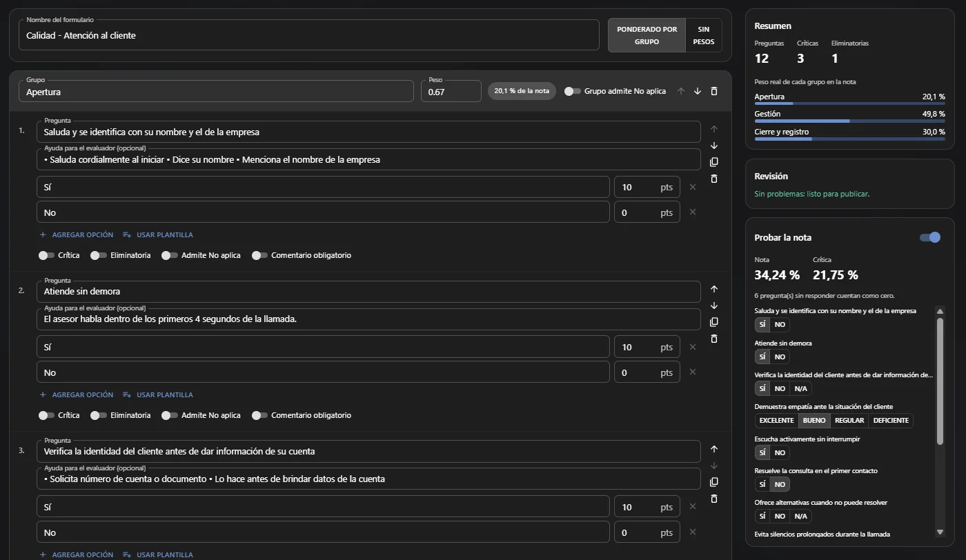This screenshot has height=560, width=966.
Task: Edit points for question 1 'Sí' option
Action: 647,187
